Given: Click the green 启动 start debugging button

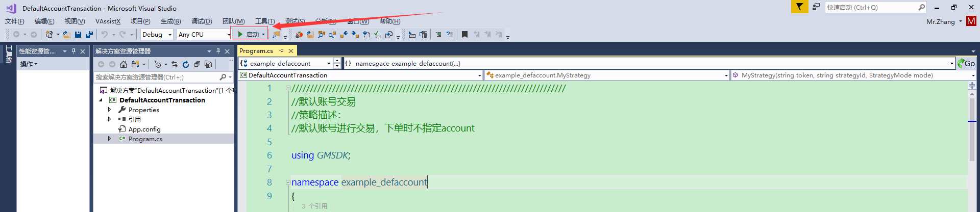Looking at the screenshot, I should [x=249, y=35].
